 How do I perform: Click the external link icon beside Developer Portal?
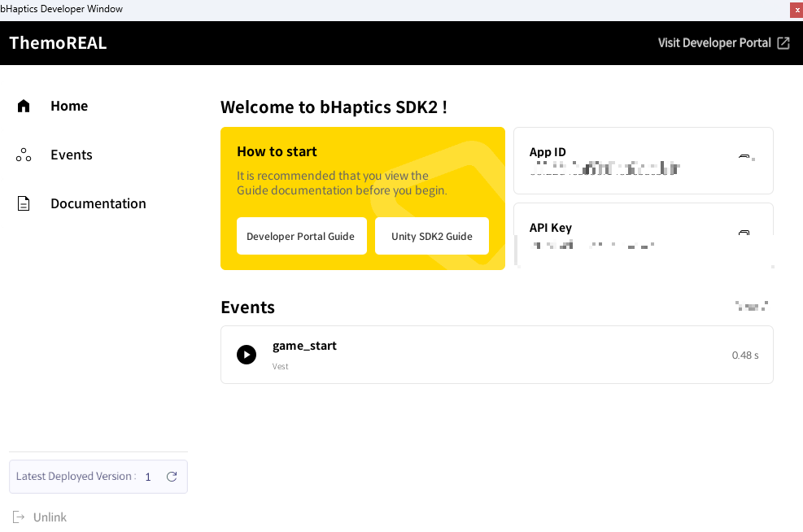click(x=783, y=43)
